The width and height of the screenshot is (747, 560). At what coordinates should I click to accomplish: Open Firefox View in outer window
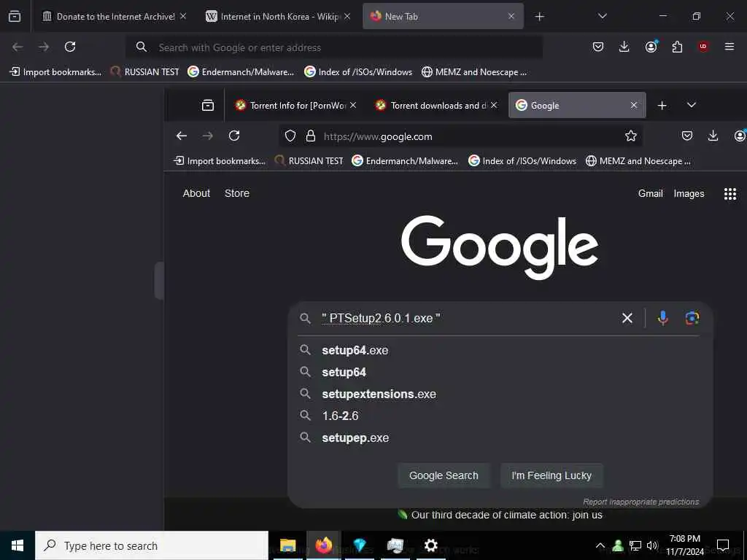[x=15, y=16]
